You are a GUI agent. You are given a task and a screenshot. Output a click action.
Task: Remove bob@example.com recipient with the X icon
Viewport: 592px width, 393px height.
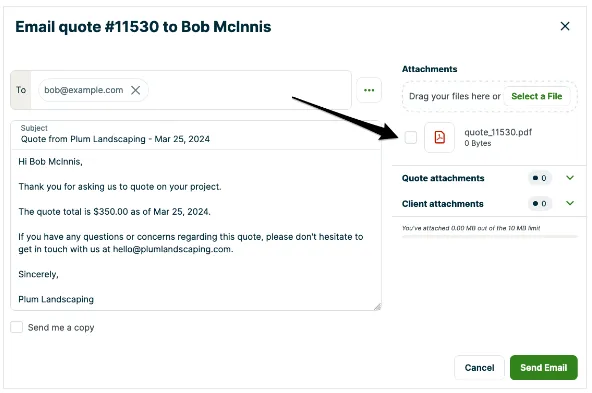tap(136, 90)
